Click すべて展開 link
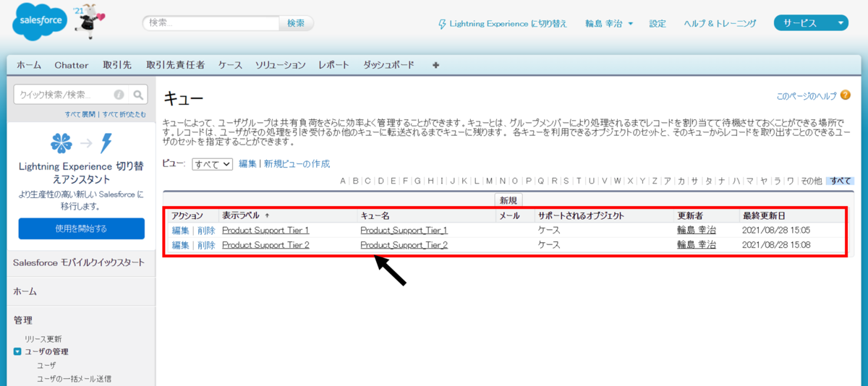 point(81,114)
